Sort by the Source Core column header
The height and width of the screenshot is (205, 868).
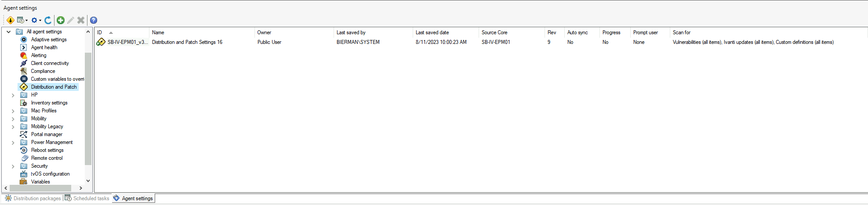click(x=512, y=32)
